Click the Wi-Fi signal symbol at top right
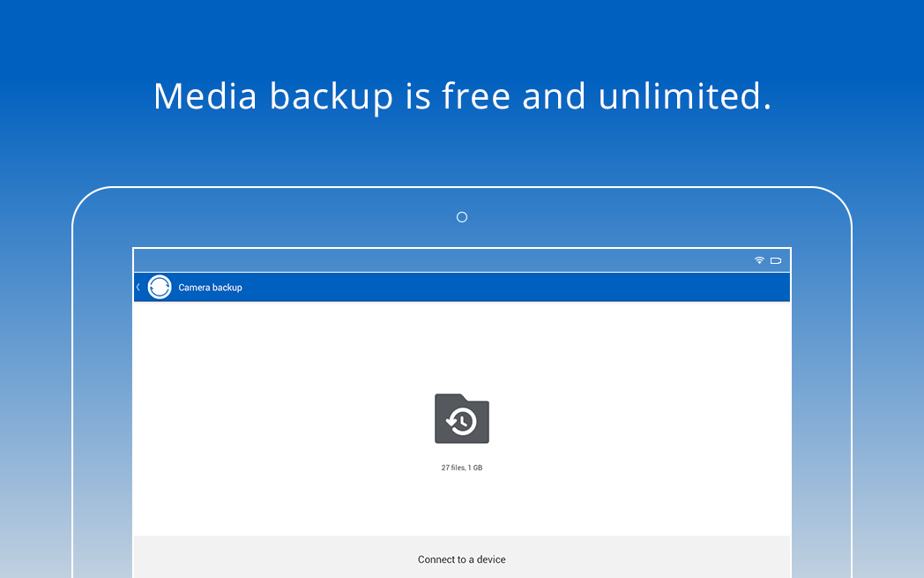Screen dimensions: 924x578 (758, 260)
